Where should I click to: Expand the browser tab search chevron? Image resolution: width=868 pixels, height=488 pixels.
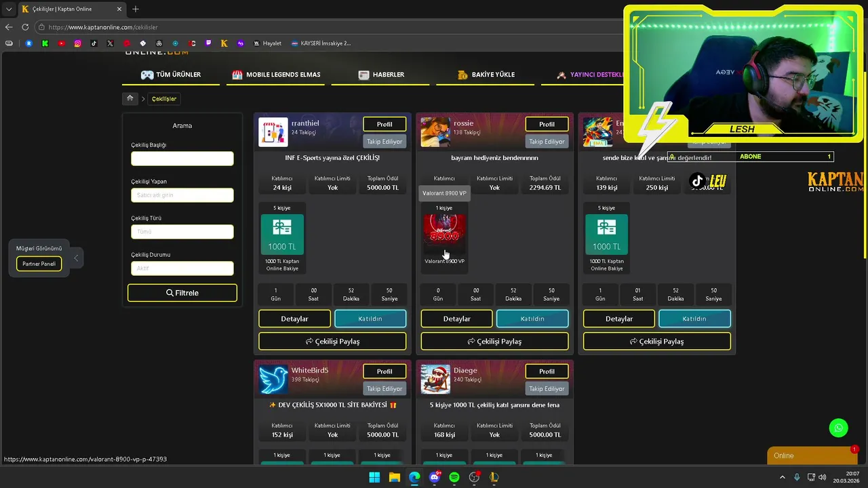tap(8, 9)
